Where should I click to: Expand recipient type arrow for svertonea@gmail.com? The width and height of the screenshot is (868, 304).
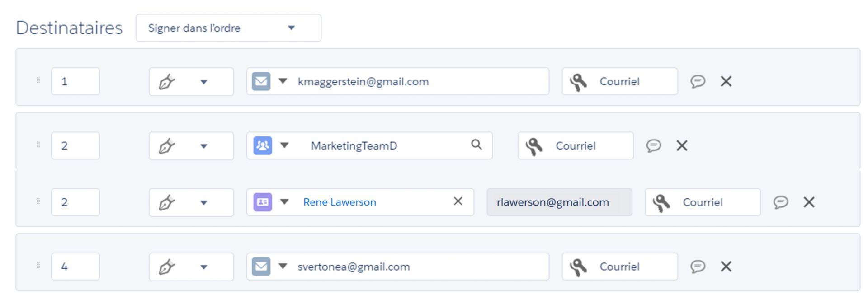pos(283,267)
